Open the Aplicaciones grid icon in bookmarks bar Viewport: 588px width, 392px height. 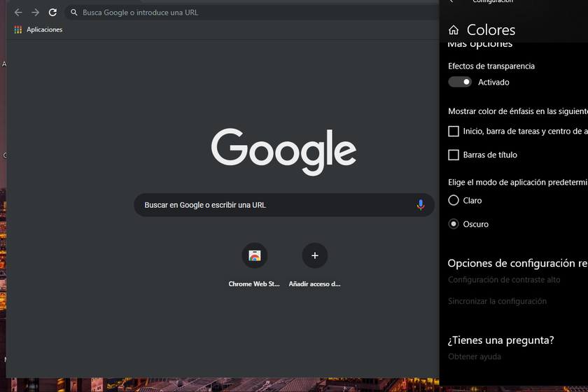pyautogui.click(x=18, y=29)
